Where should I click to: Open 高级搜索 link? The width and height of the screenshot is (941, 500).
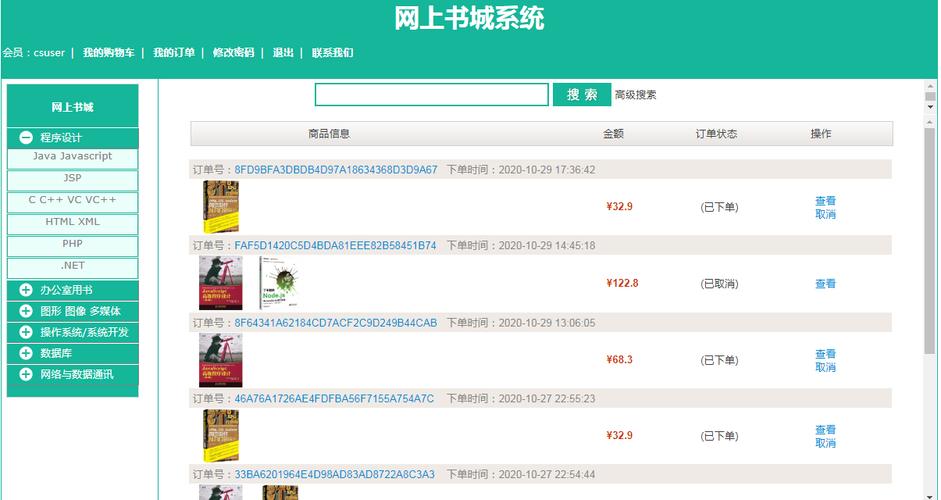(x=636, y=95)
